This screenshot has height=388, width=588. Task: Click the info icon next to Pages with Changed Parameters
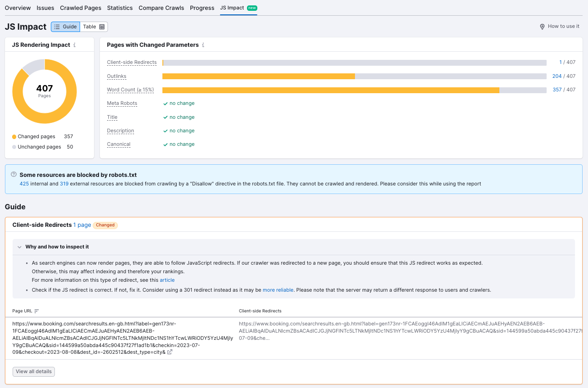204,45
